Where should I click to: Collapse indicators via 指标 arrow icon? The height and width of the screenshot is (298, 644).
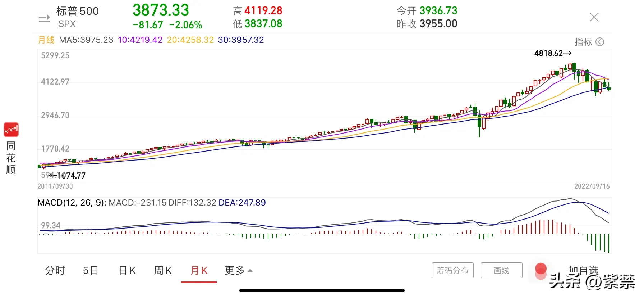(600, 42)
